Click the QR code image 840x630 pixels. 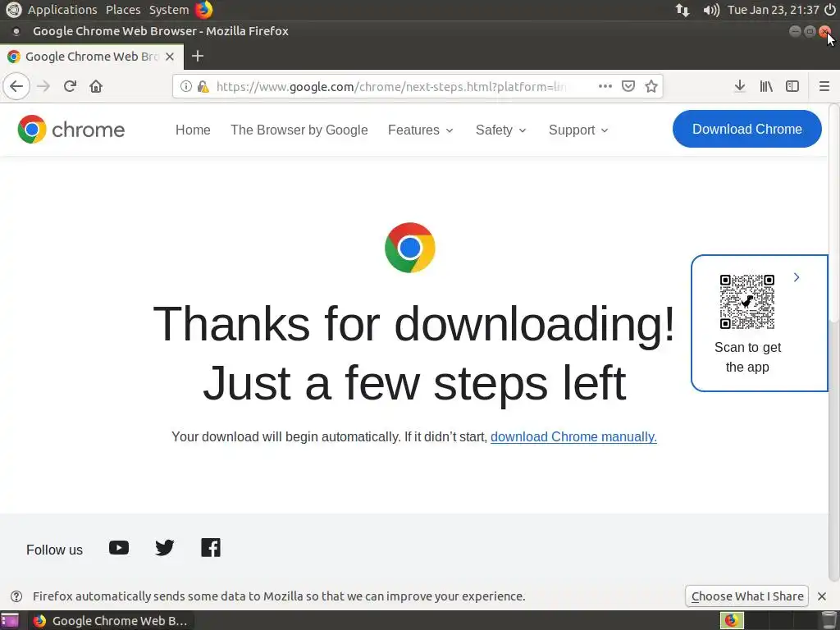pos(747,302)
